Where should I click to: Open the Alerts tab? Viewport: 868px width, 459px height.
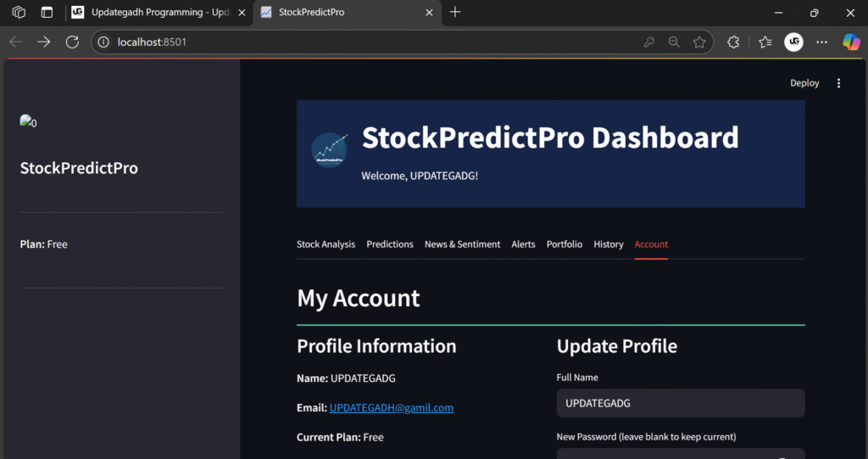pos(523,244)
